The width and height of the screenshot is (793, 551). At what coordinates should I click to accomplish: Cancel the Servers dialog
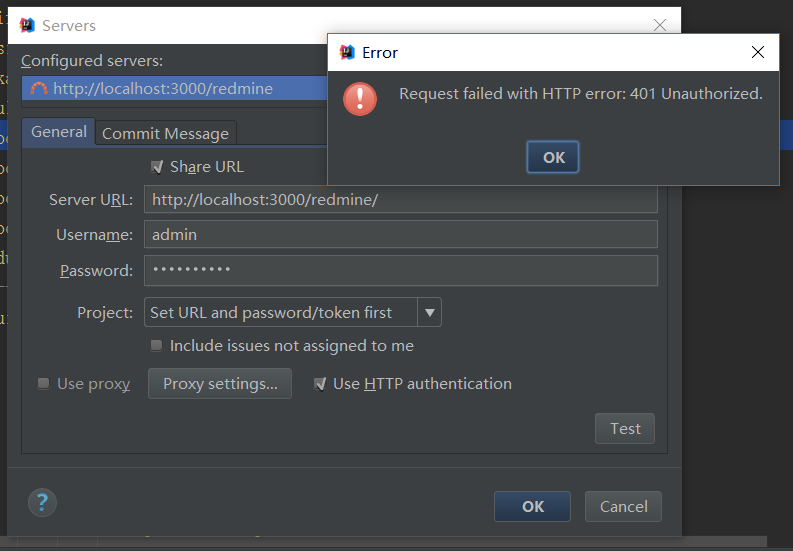pos(624,506)
